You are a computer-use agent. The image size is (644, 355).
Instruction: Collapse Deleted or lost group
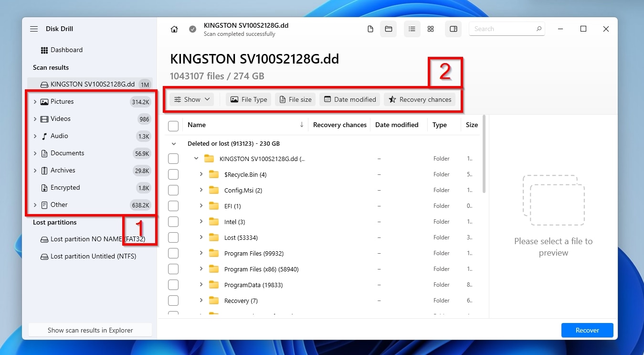click(174, 144)
